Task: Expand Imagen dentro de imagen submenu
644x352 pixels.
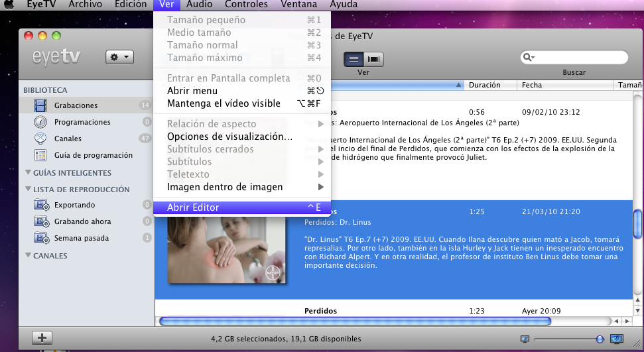Action: 242,187
